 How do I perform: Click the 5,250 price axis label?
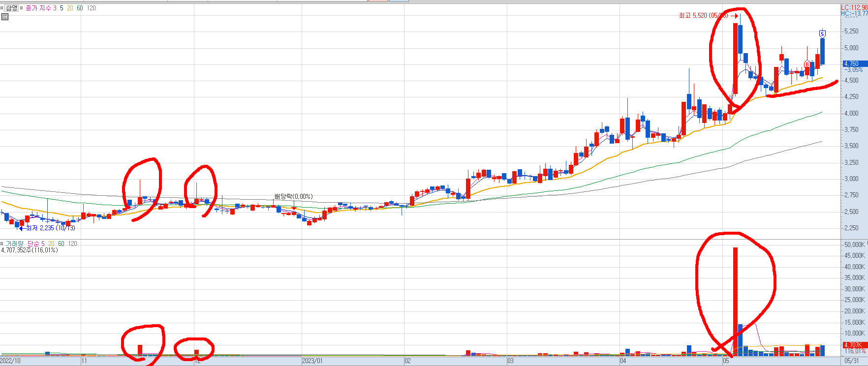(851, 31)
